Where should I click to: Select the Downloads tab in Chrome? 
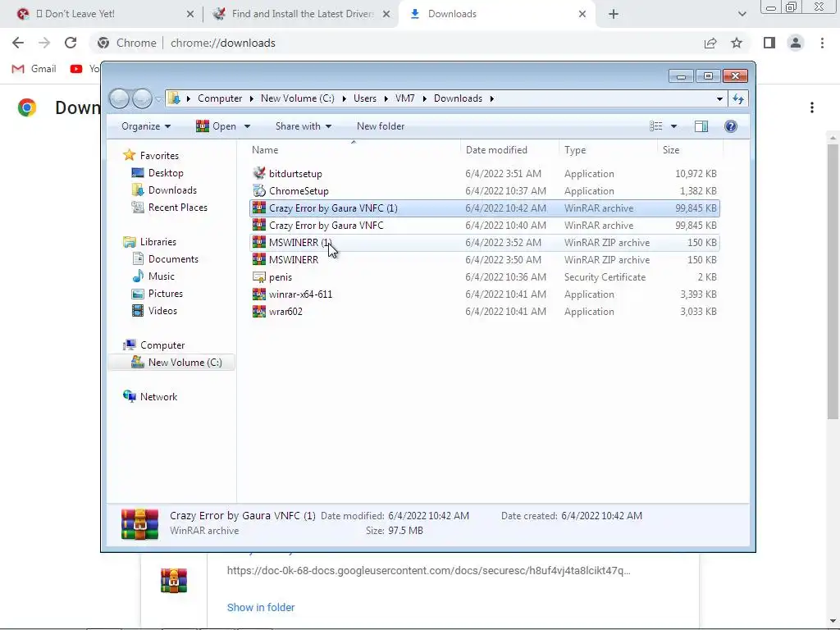[x=495, y=14]
